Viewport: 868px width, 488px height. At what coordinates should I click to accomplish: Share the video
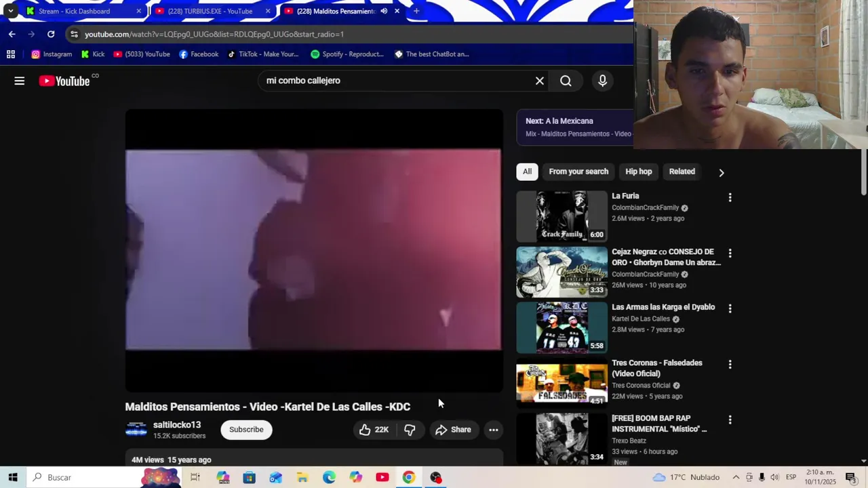(x=453, y=430)
